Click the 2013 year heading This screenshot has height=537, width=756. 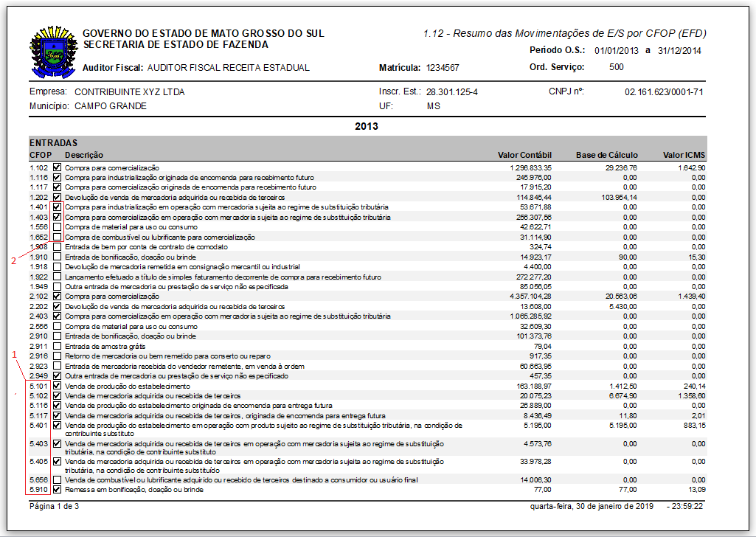click(x=367, y=126)
